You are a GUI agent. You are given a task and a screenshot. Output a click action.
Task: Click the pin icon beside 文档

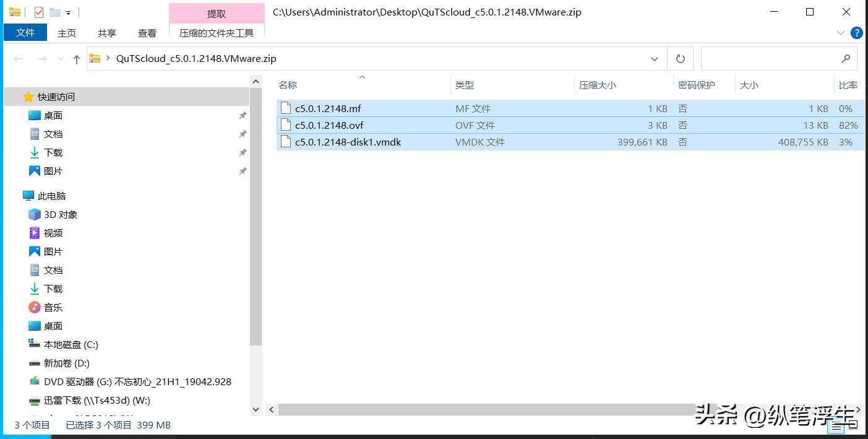tap(243, 134)
